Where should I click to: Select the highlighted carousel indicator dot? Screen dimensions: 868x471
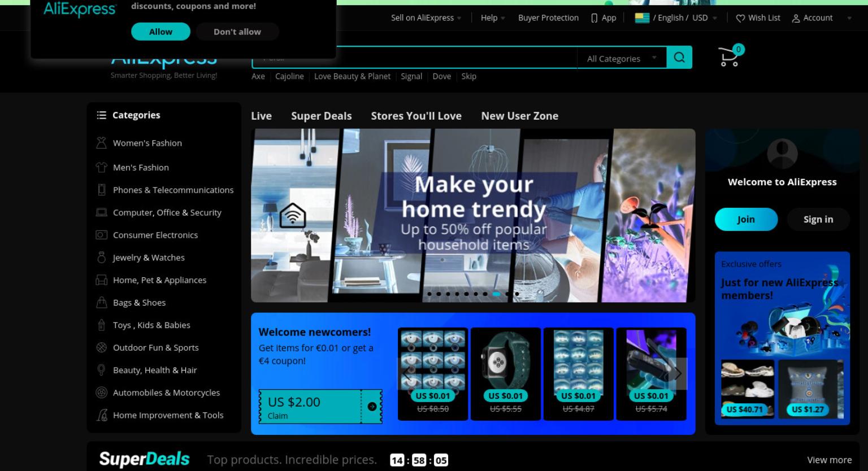[496, 294]
